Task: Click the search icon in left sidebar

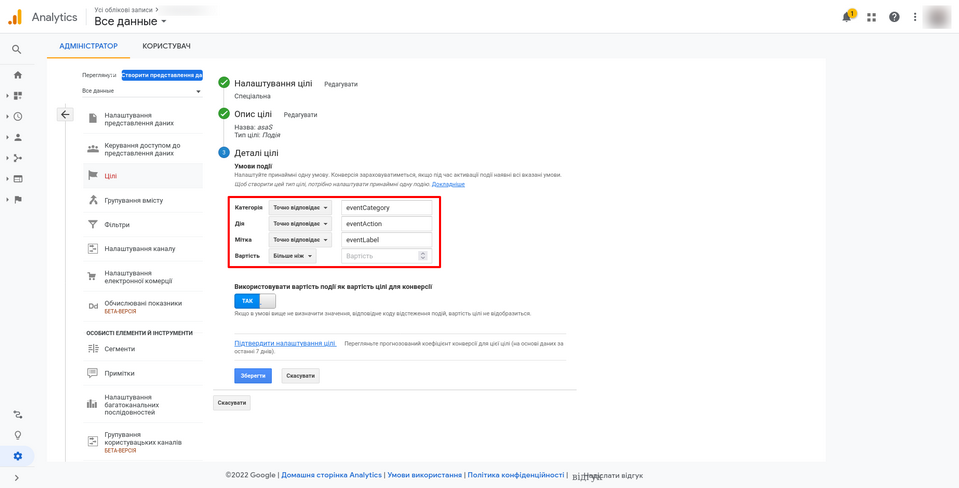Action: coord(17,49)
